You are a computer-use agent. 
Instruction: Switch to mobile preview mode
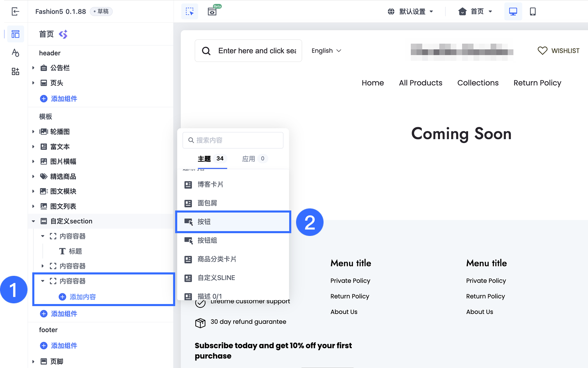(533, 11)
